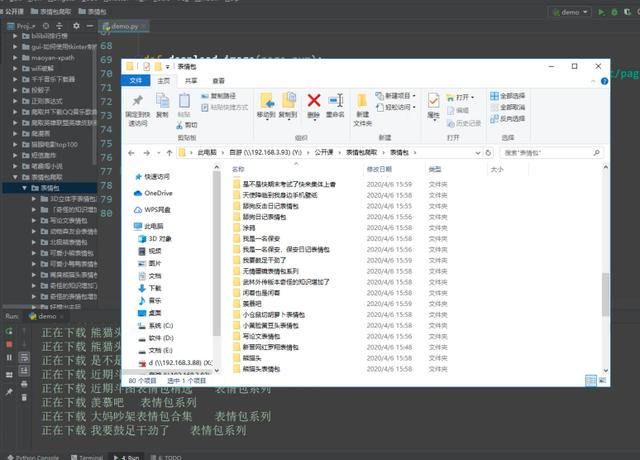This screenshot has width=640, height=460.
Task: Click the green Run button in PyCharm toolbar
Action: [601, 12]
